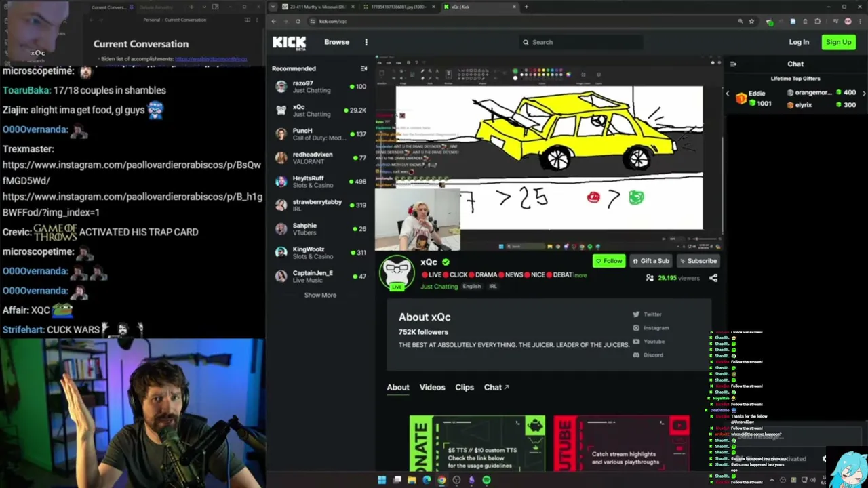Open the Browse page
Image resolution: width=868 pixels, height=488 pixels.
click(336, 42)
